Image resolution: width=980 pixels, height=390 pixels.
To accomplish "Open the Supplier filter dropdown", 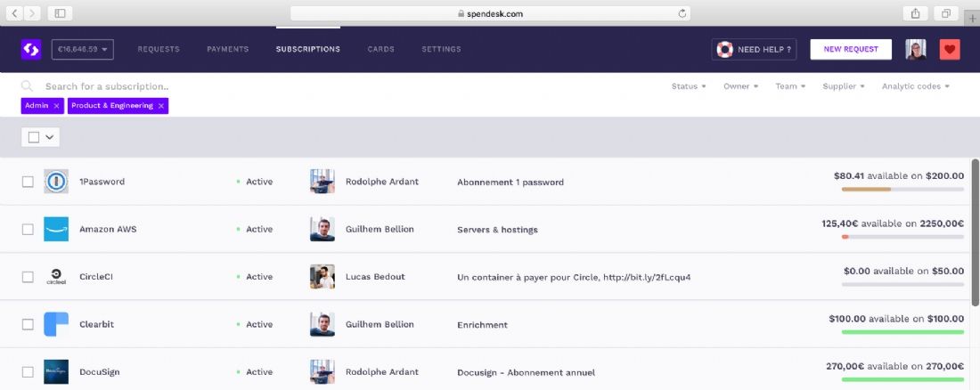I will tap(844, 86).
